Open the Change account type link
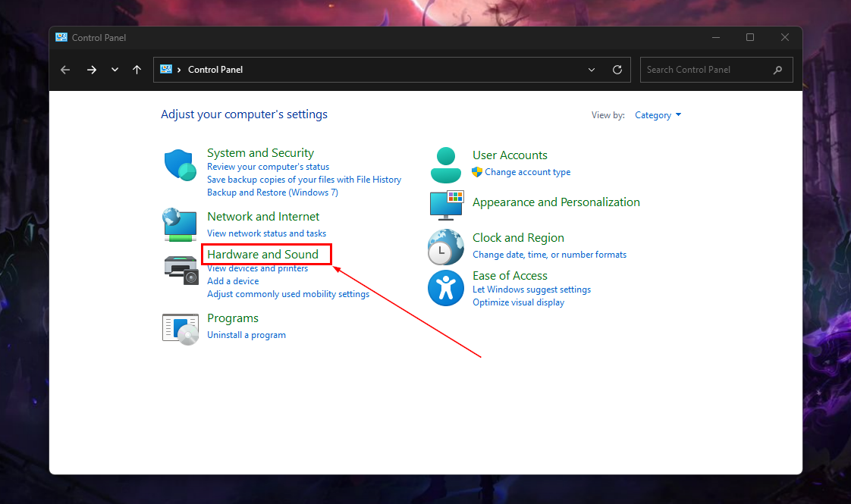 [528, 171]
